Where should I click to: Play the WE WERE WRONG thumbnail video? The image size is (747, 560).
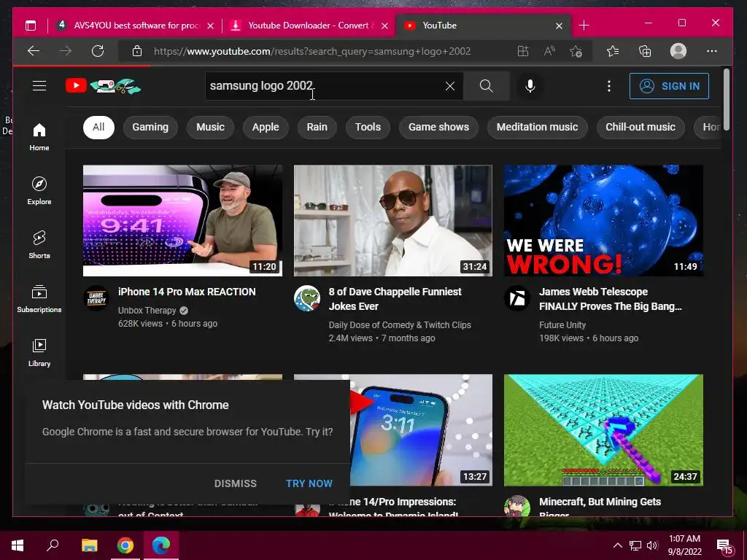click(603, 220)
